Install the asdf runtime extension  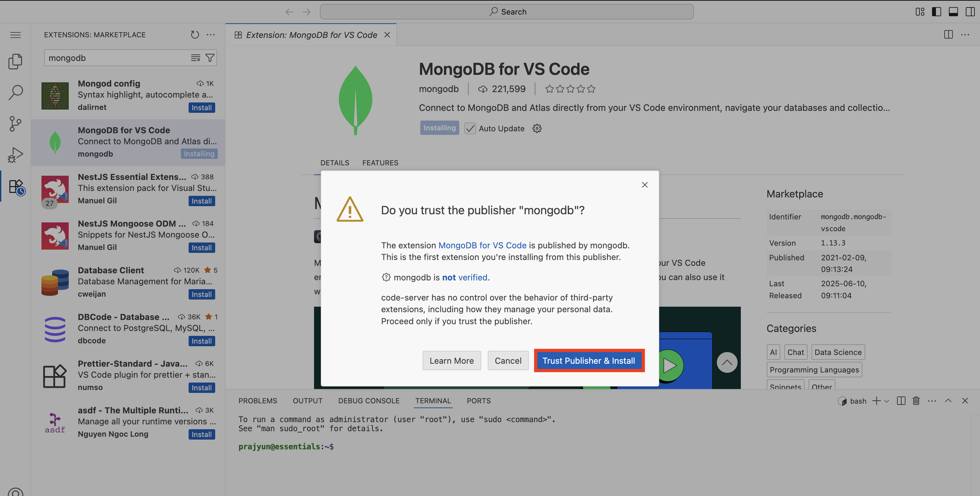(x=202, y=434)
